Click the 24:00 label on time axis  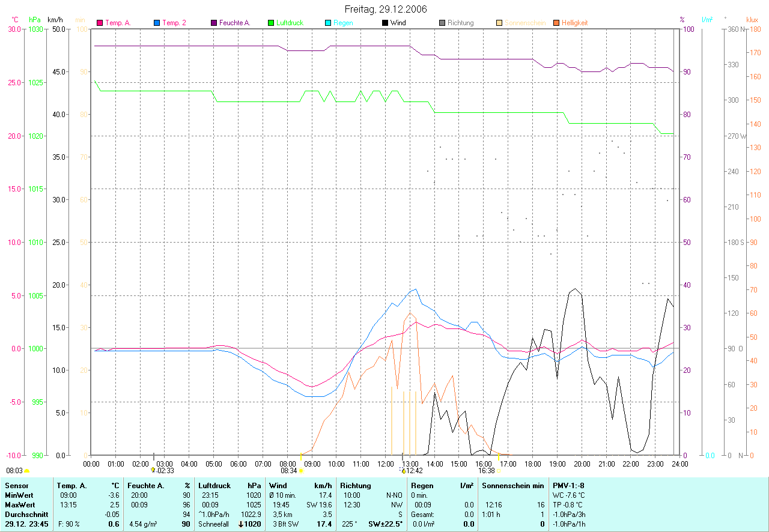[679, 464]
